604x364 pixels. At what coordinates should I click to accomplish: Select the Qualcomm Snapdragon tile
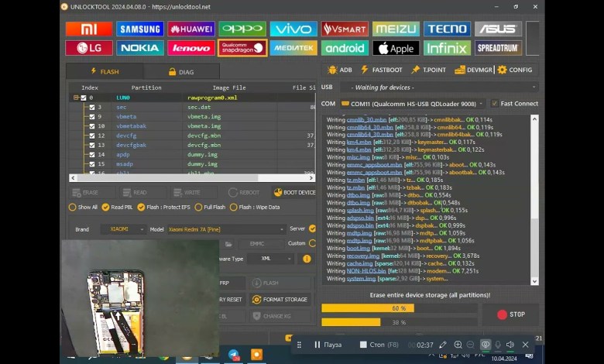pos(242,48)
